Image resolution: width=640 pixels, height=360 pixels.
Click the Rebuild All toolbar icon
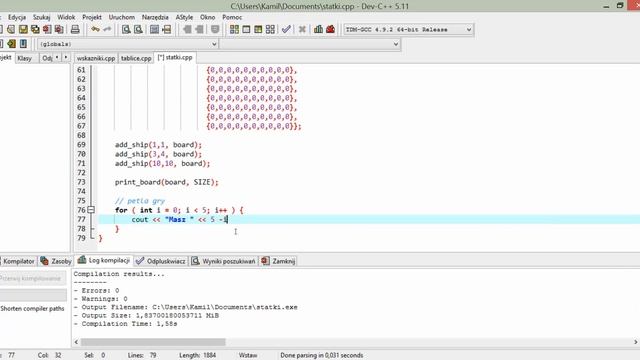click(270, 29)
